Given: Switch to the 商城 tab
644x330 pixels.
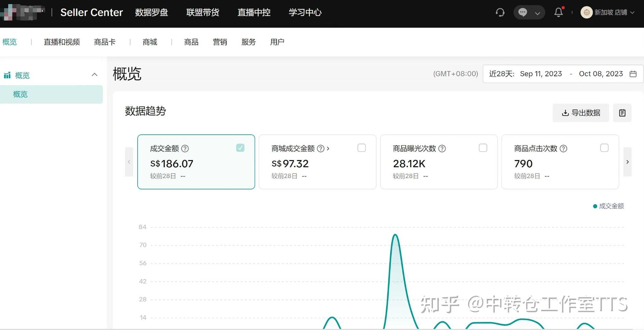Looking at the screenshot, I should (x=150, y=42).
